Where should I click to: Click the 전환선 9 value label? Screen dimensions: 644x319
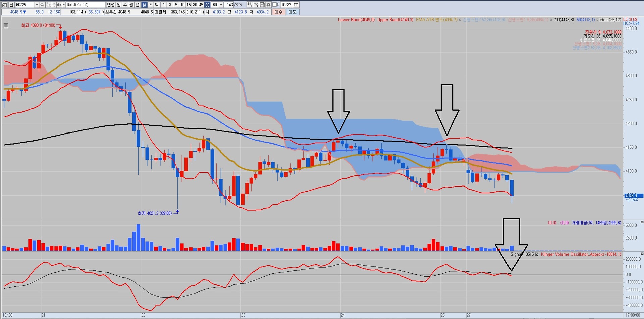603,32
